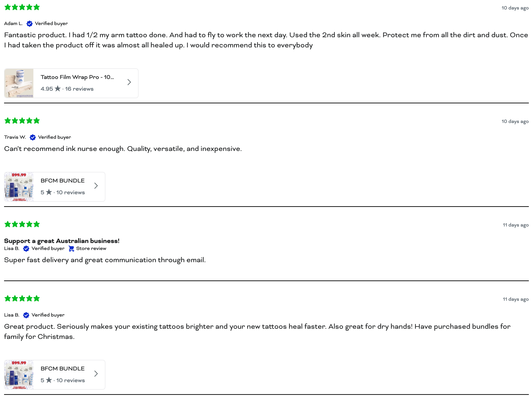Click the Tattoo Film Wrap Pro title link
Viewport: 532px width, 398px height.
coord(77,77)
